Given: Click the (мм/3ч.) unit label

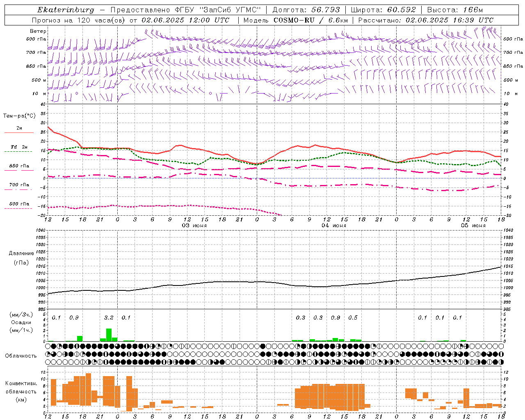Looking at the screenshot, I should point(21,315).
